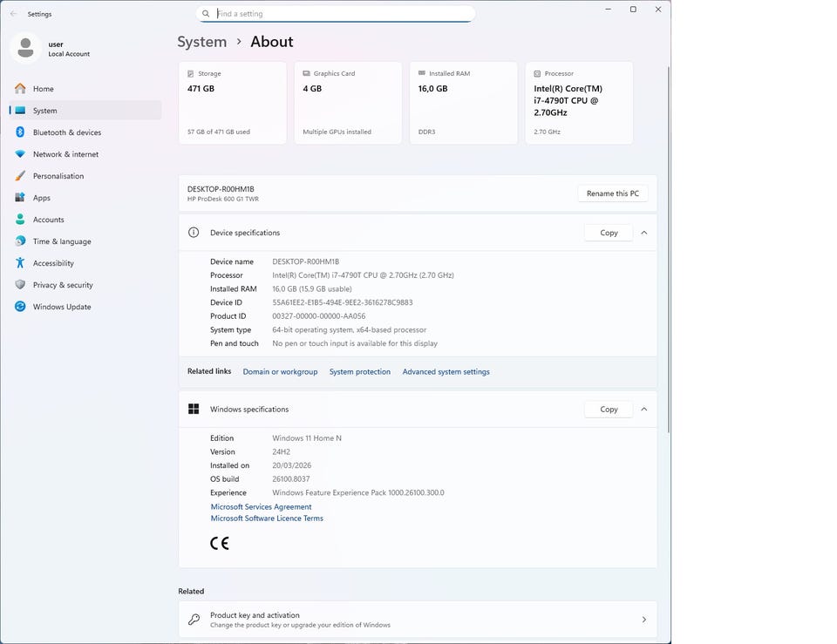Screen dimensions: 837x644
Task: Open the Windows Update icon
Action: 20,307
